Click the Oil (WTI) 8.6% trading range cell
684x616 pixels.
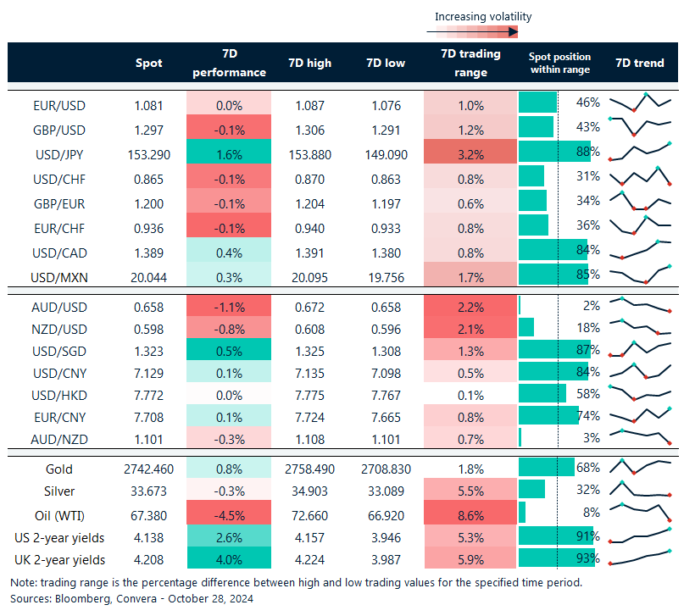tap(470, 513)
